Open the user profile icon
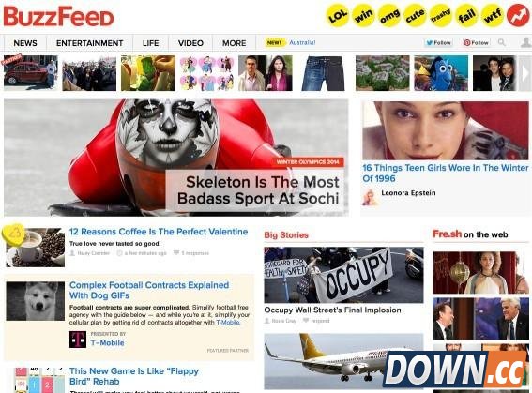532x393 pixels. [526, 42]
